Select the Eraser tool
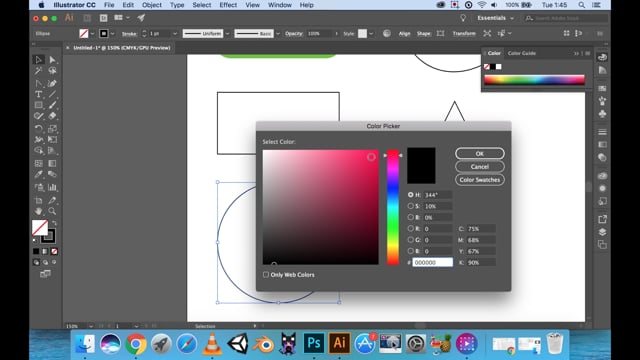The image size is (640, 360). tap(52, 116)
